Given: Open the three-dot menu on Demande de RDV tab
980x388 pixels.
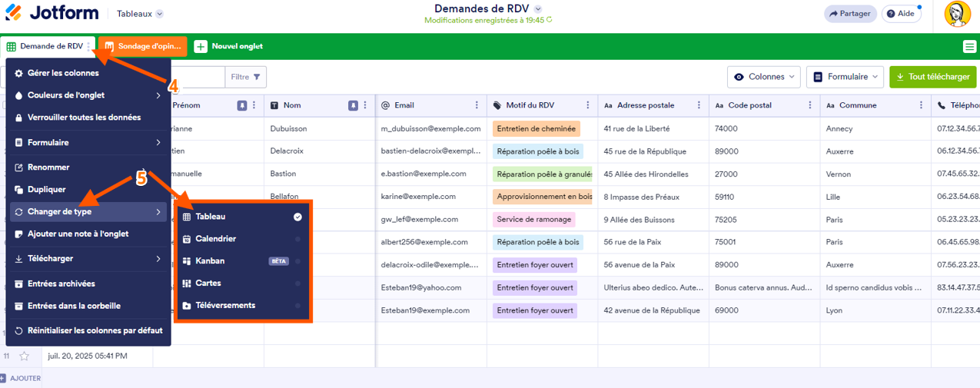Looking at the screenshot, I should [x=89, y=46].
